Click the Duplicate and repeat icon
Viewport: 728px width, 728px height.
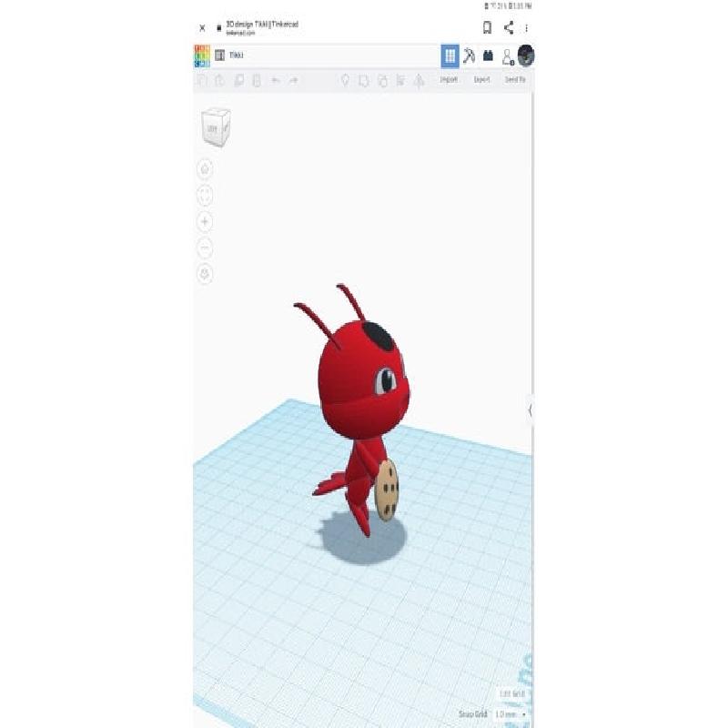coord(238,80)
